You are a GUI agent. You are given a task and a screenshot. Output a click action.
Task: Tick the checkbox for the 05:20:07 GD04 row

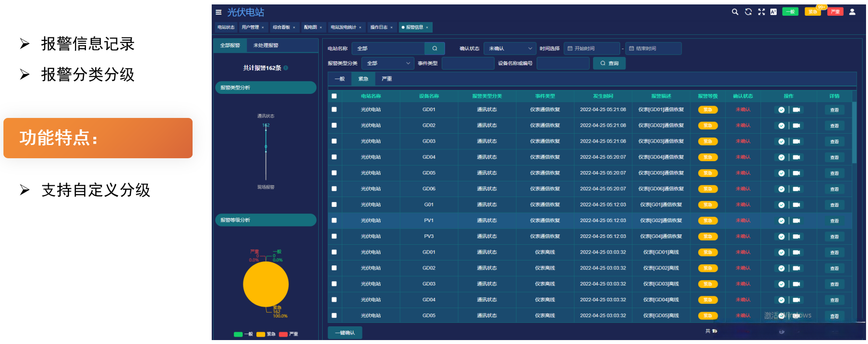tap(334, 157)
